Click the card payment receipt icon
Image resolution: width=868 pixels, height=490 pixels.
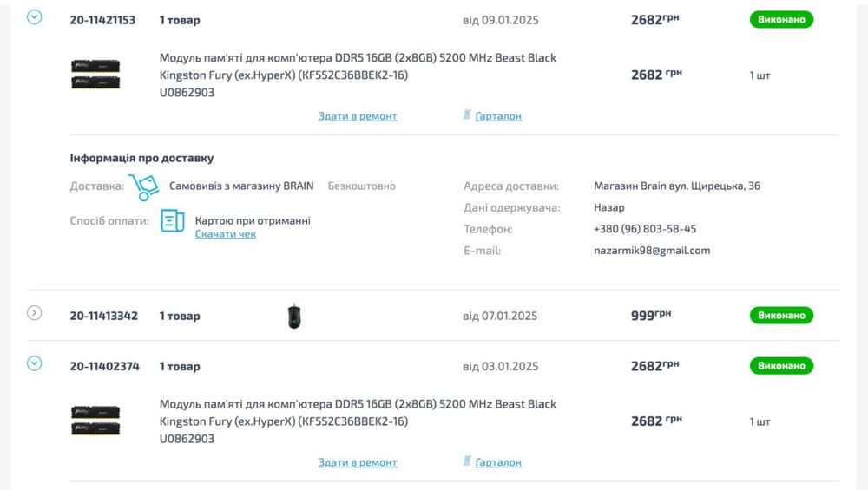(173, 220)
